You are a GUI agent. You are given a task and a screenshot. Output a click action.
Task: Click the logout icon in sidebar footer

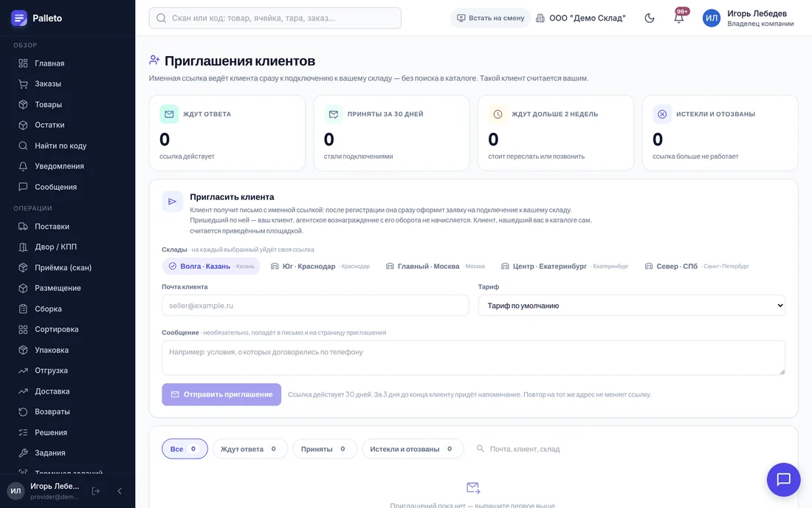click(x=96, y=491)
